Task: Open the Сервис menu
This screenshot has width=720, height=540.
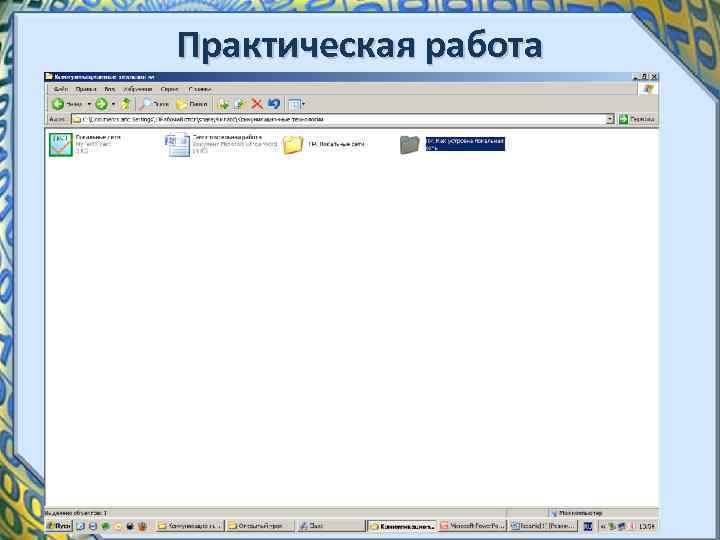Action: tap(169, 89)
